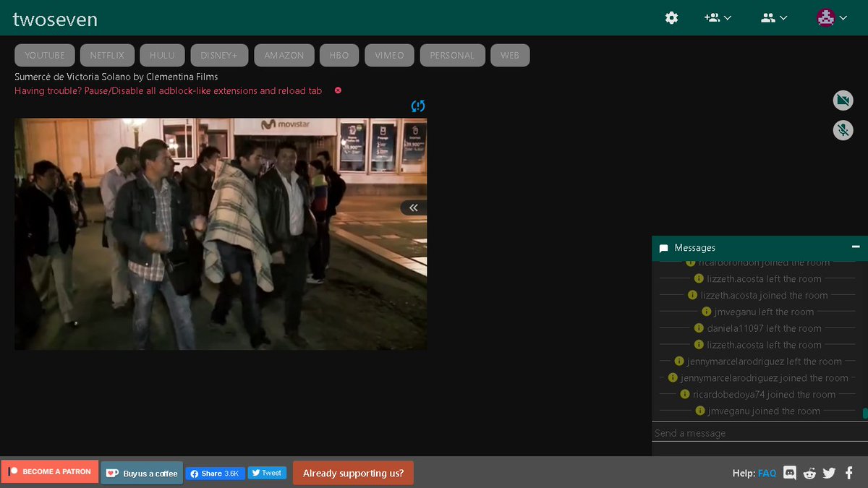Image resolution: width=868 pixels, height=488 pixels.
Task: Open the Reddit help icon
Action: (x=809, y=473)
